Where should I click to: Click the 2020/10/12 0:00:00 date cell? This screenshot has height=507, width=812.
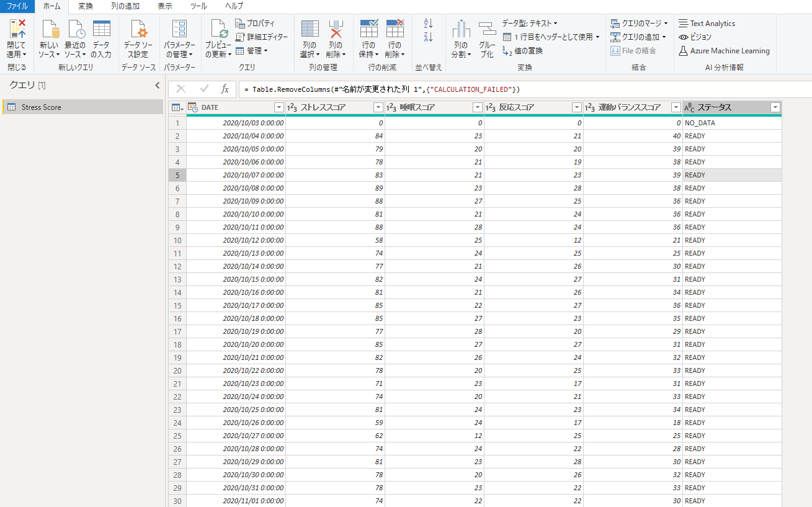236,240
